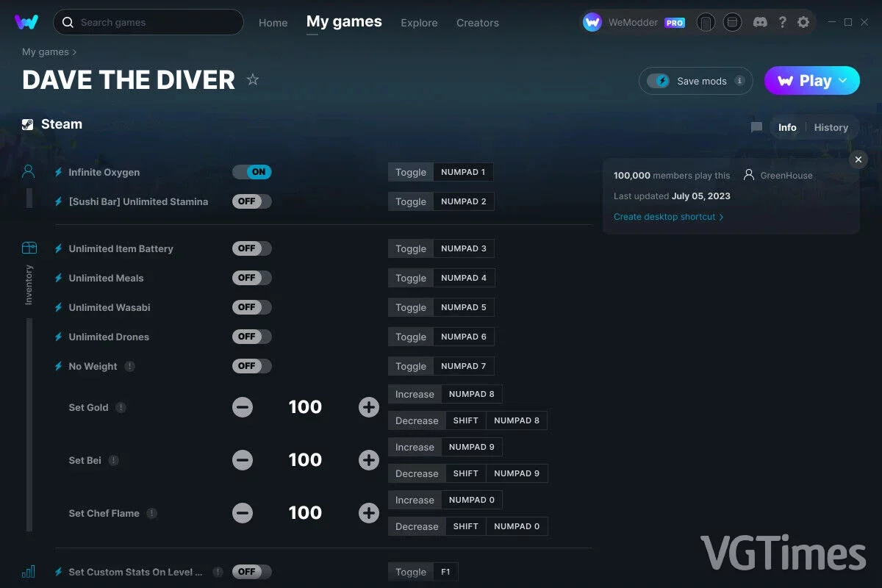Image resolution: width=882 pixels, height=588 pixels.
Task: Click the WeMod logo icon
Action: [x=26, y=22]
